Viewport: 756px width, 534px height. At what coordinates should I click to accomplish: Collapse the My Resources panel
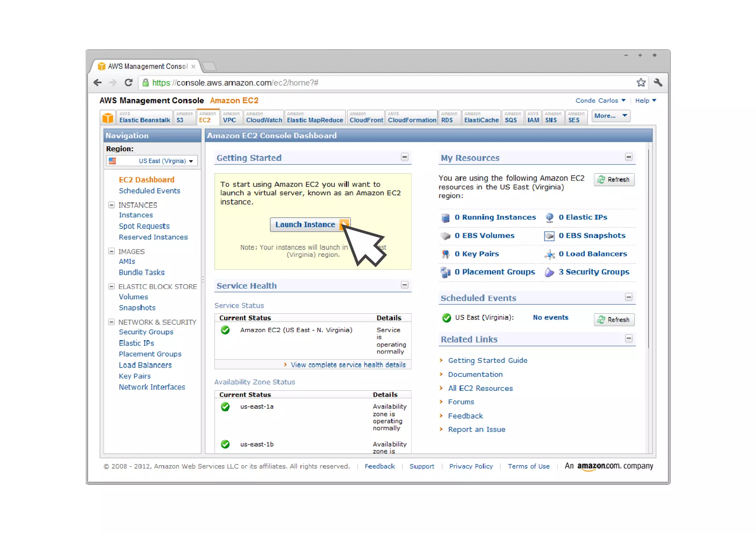click(629, 157)
